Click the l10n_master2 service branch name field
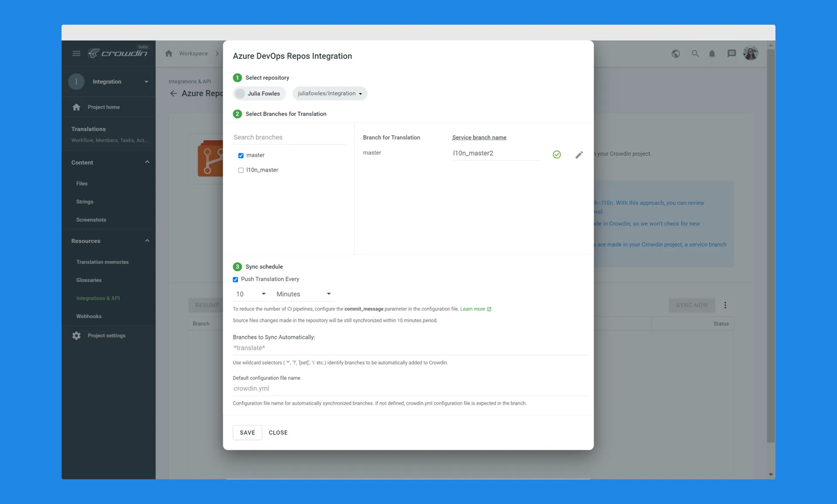Viewport: 837px width, 504px height. point(496,153)
